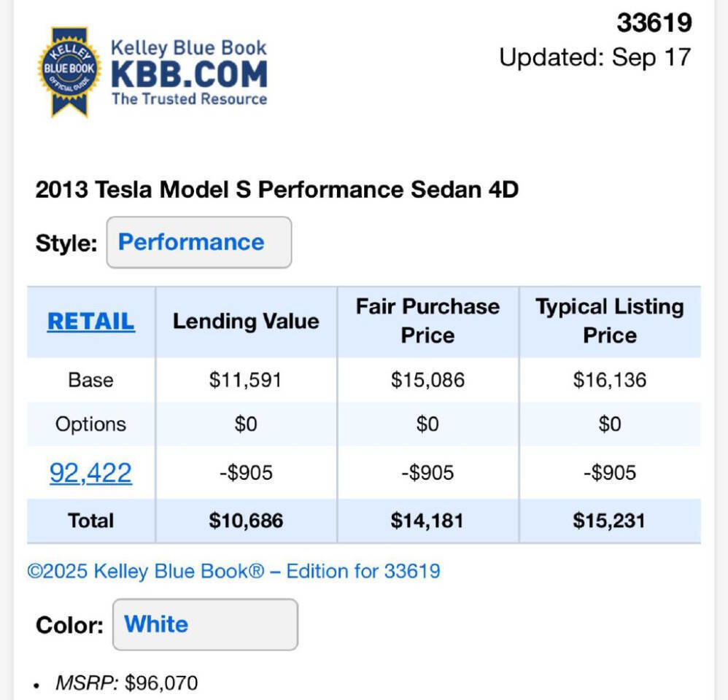728x700 pixels.
Task: Open the Color selector showing White
Action: [204, 624]
